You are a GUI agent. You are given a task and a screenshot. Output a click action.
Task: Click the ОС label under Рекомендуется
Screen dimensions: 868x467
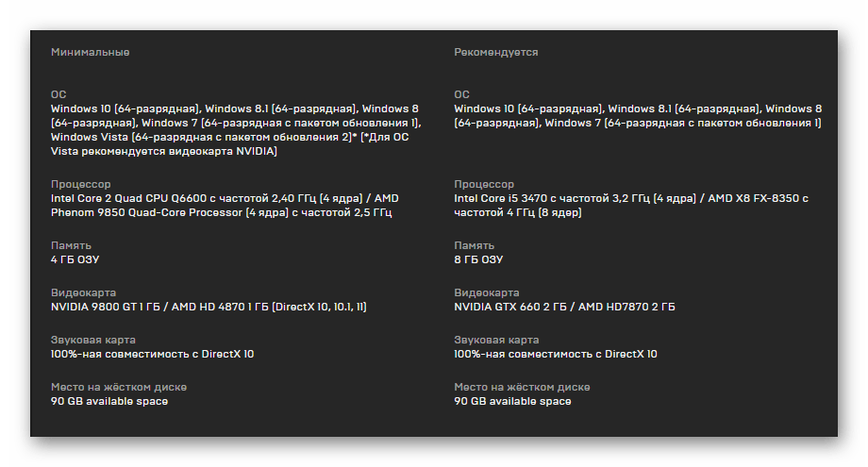click(461, 94)
